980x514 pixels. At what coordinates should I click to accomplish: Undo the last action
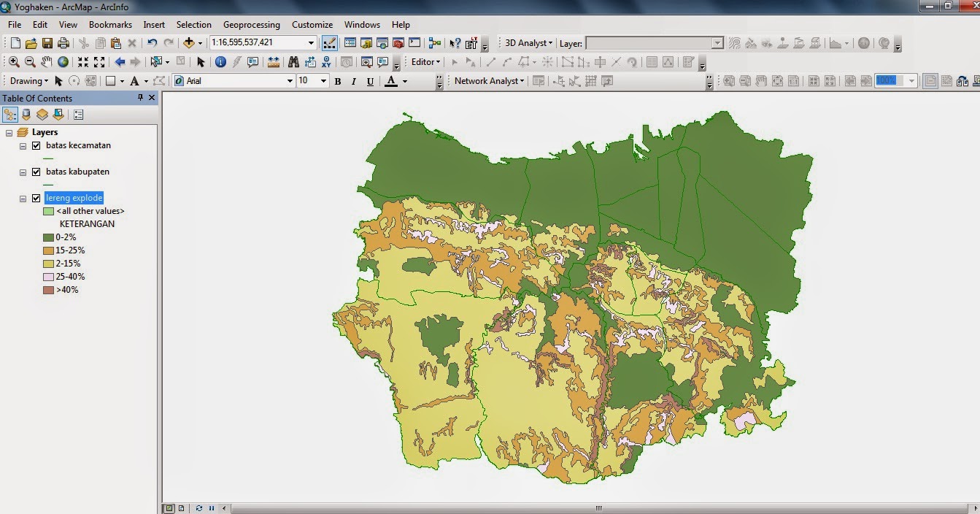tap(152, 43)
